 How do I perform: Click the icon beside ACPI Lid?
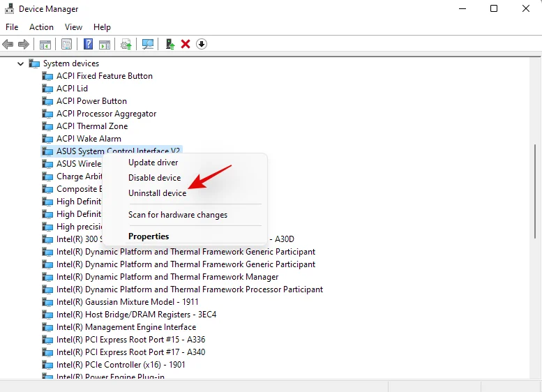point(47,89)
